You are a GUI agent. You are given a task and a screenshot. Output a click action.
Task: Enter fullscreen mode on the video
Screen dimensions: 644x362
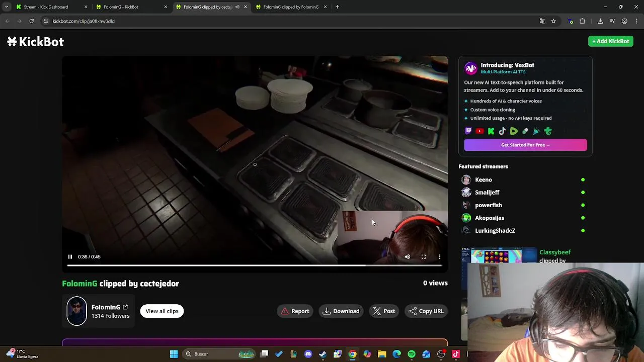(x=424, y=257)
